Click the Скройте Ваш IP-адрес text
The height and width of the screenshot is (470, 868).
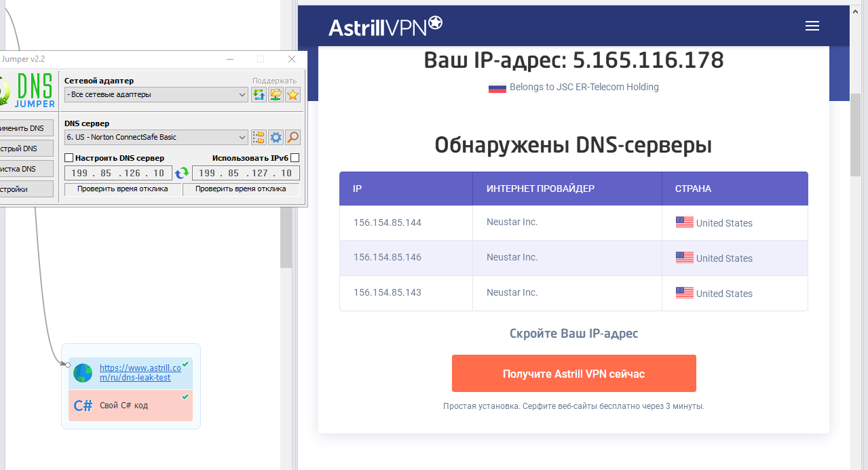(x=574, y=334)
